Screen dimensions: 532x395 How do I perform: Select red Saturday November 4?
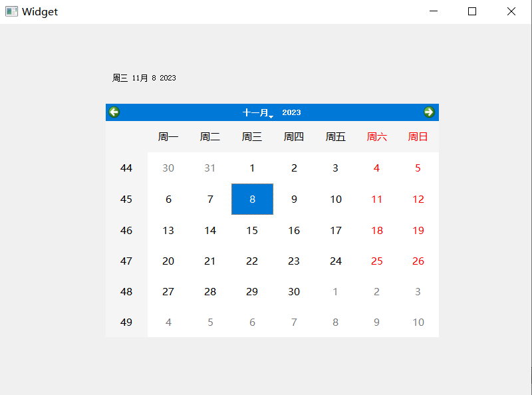[376, 168]
